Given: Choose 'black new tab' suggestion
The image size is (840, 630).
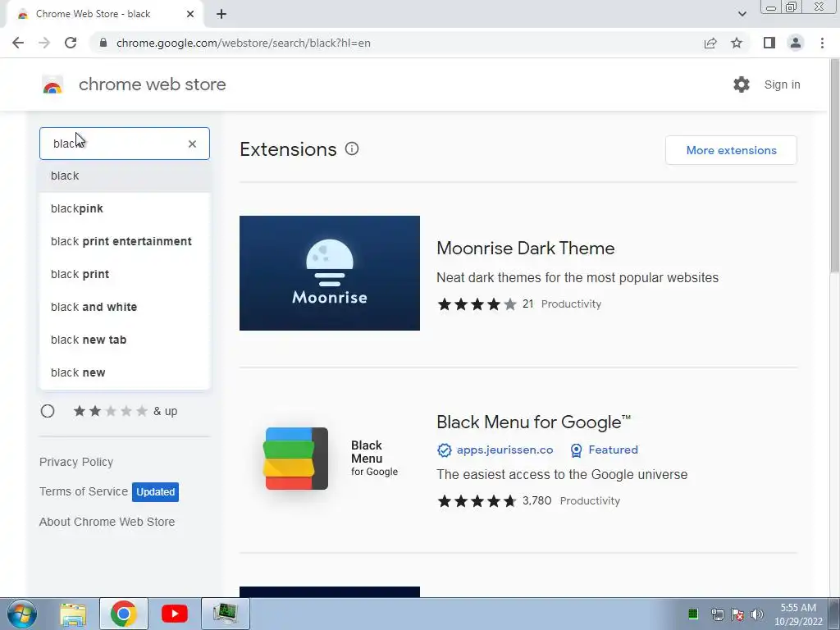Looking at the screenshot, I should tap(125, 340).
